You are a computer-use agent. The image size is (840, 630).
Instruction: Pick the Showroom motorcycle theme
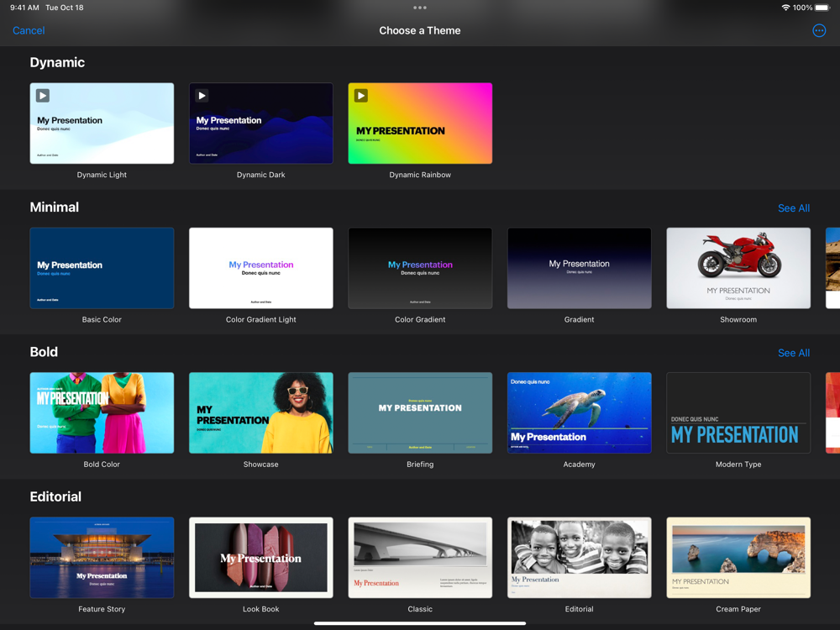coord(738,268)
